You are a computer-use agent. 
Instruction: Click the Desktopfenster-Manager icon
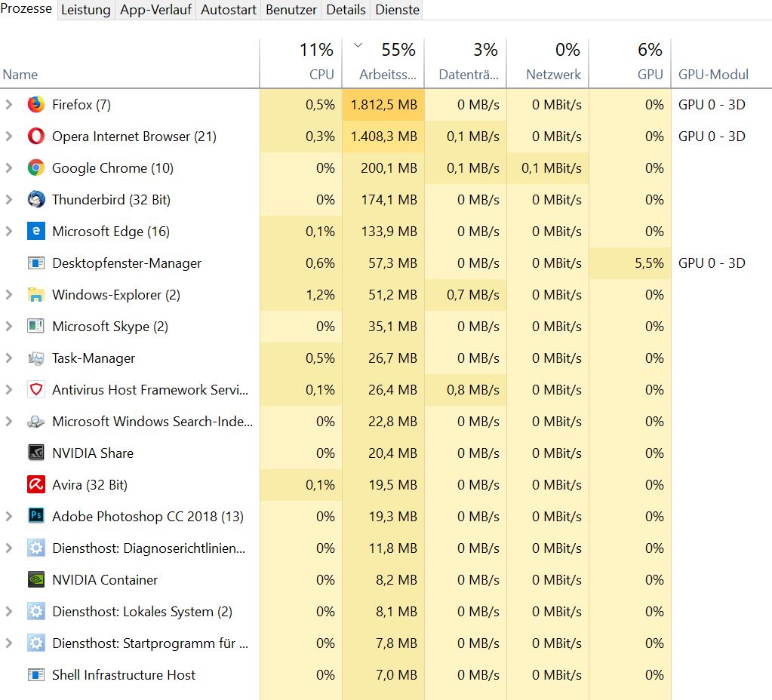36,262
